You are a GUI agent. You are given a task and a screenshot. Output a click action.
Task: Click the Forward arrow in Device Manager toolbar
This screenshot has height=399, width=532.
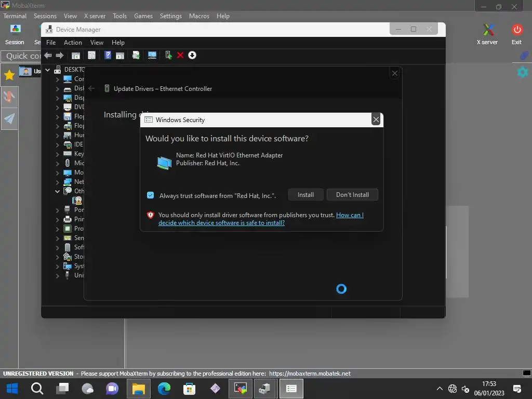(60, 55)
